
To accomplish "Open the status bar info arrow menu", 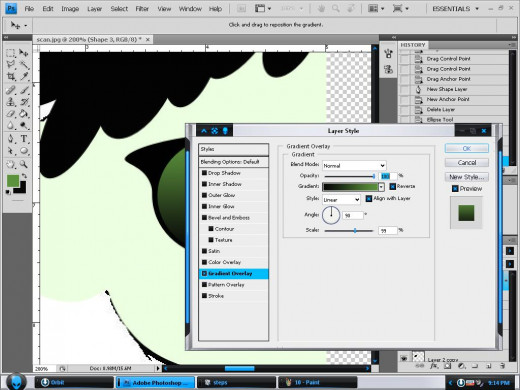I will click(158, 368).
